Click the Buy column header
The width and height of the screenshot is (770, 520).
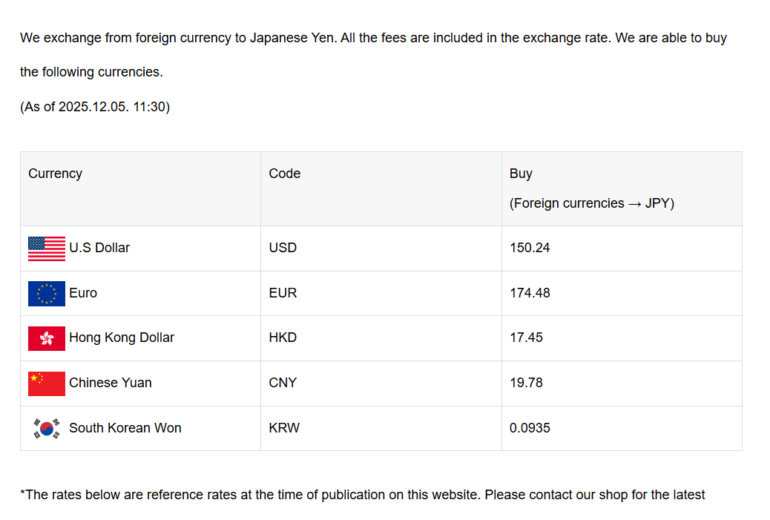[x=521, y=174]
